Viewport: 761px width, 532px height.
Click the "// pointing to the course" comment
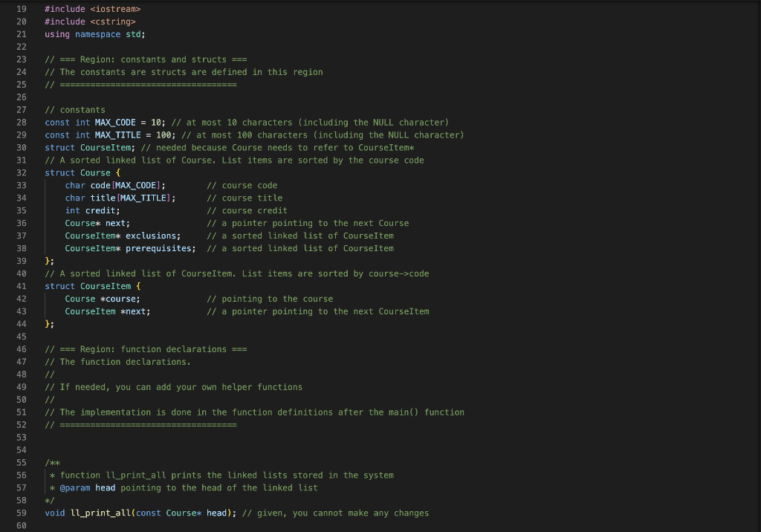[x=270, y=299]
